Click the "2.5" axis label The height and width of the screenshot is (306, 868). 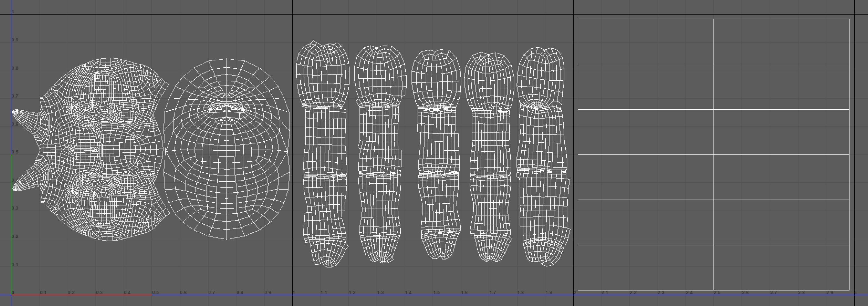(x=717, y=293)
